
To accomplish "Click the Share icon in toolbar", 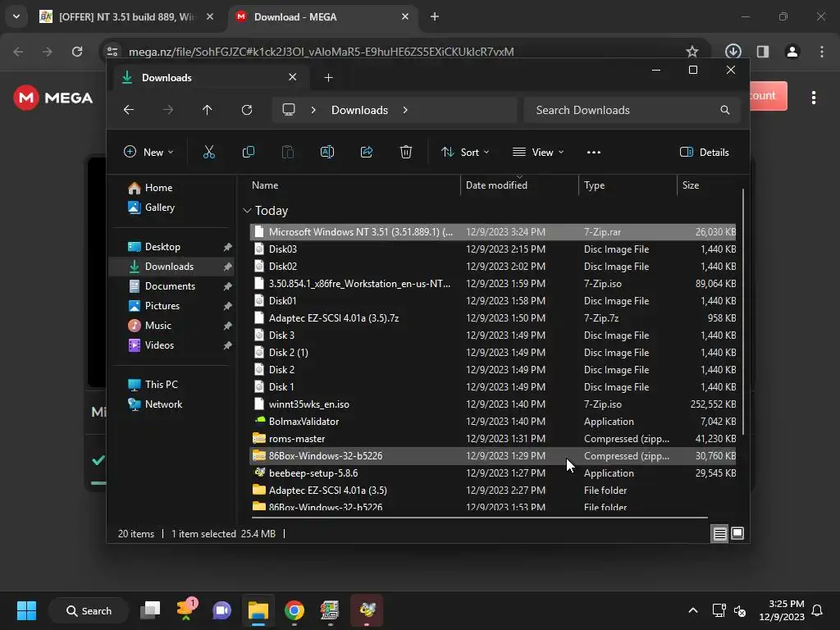I will [367, 152].
